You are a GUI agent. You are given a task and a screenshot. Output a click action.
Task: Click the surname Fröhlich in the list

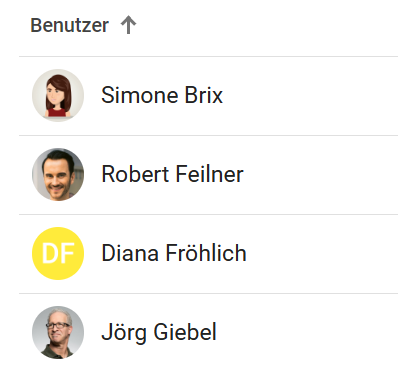pos(206,253)
